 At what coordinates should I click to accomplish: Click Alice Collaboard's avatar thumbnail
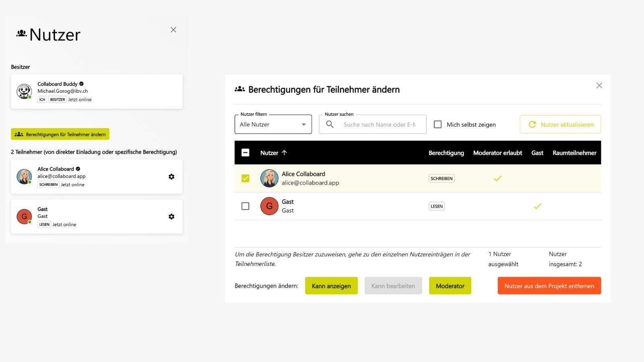[269, 178]
